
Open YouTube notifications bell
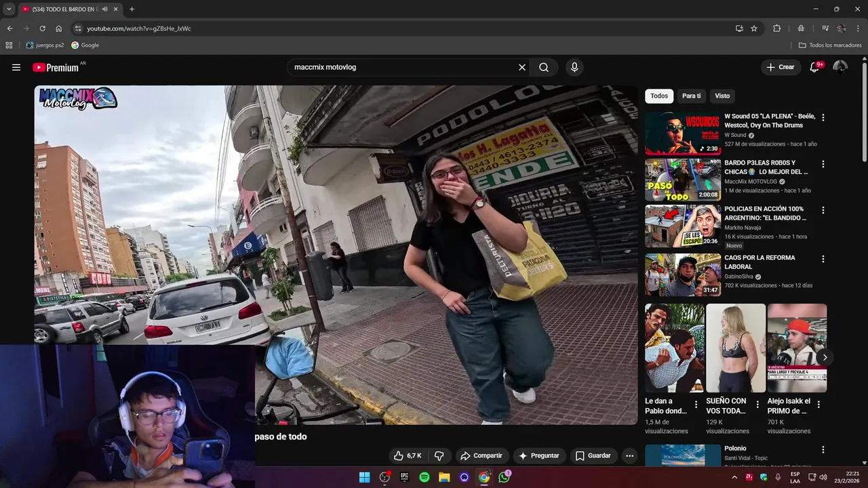[815, 67]
